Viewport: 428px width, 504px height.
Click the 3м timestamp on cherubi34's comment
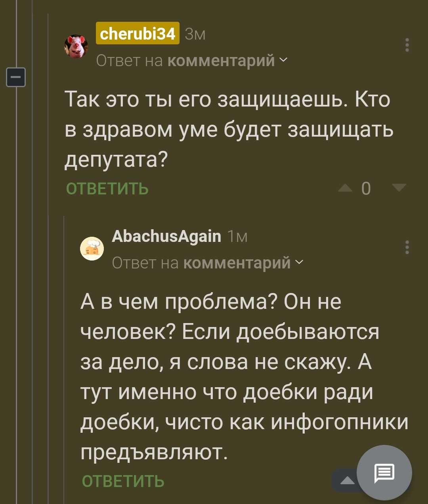pos(195,34)
